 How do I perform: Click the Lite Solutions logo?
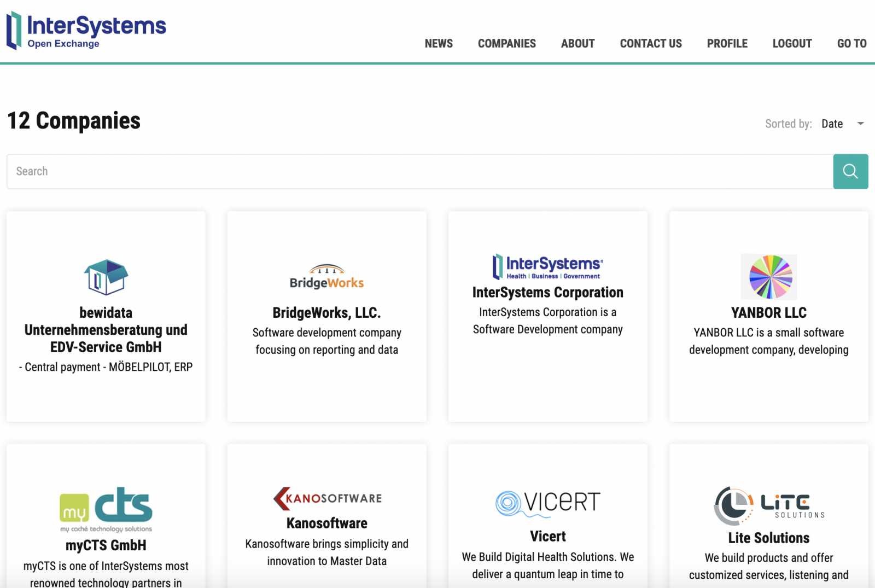click(769, 505)
